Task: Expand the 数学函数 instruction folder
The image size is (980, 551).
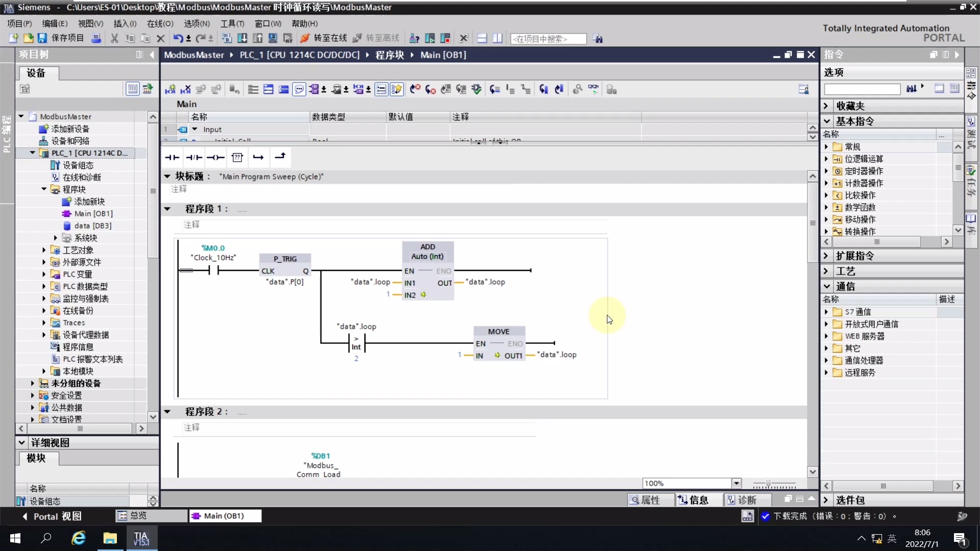Action: tap(826, 207)
